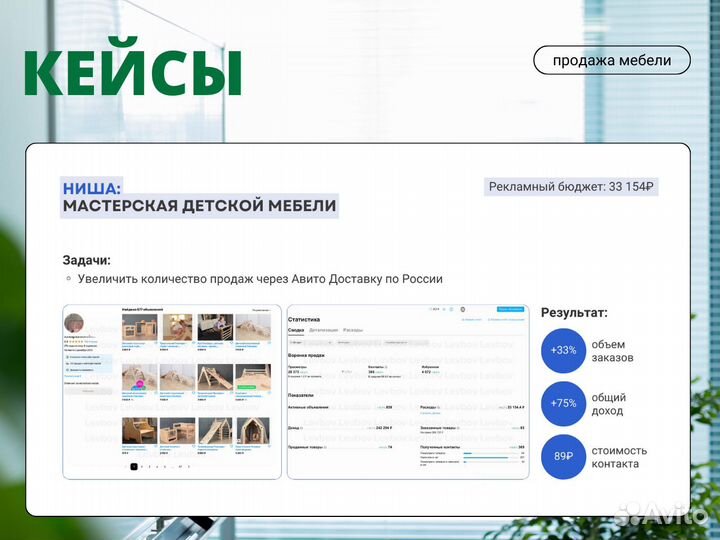Select the Авито Доставку task line
The image size is (720, 540).
260,279
